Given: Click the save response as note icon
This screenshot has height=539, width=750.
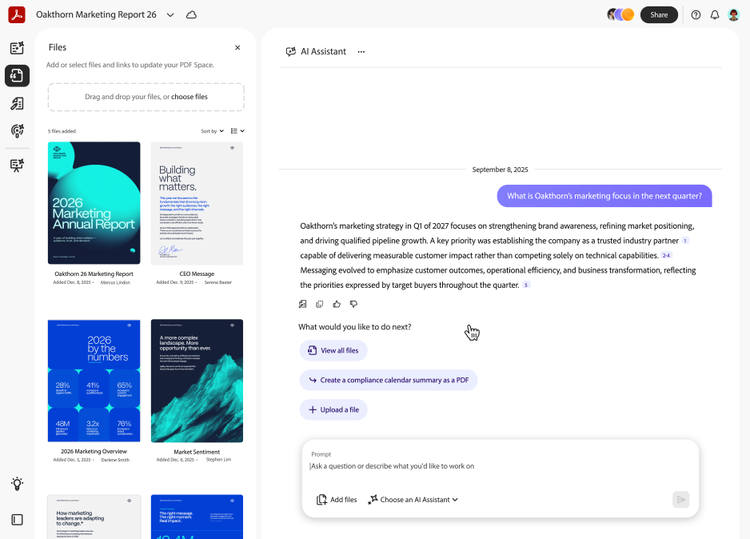Looking at the screenshot, I should [302, 304].
